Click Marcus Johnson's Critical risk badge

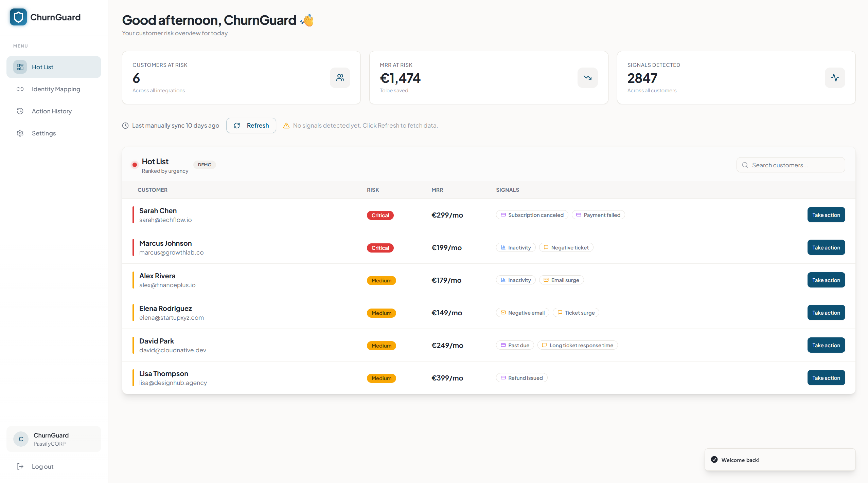pos(380,248)
